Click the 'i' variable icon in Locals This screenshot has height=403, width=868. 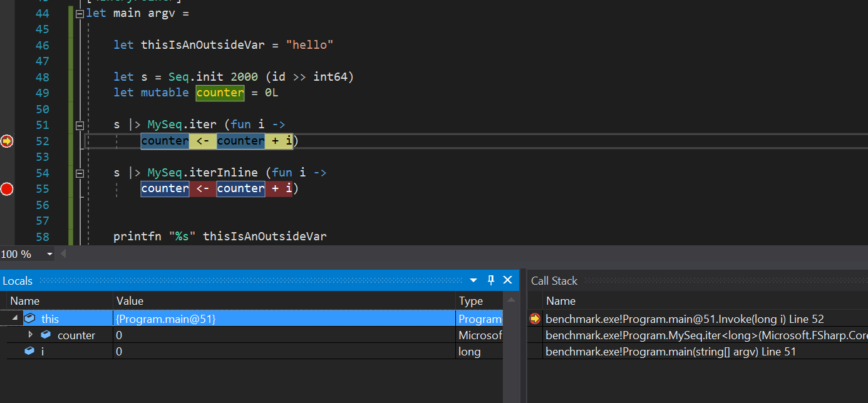coord(29,352)
